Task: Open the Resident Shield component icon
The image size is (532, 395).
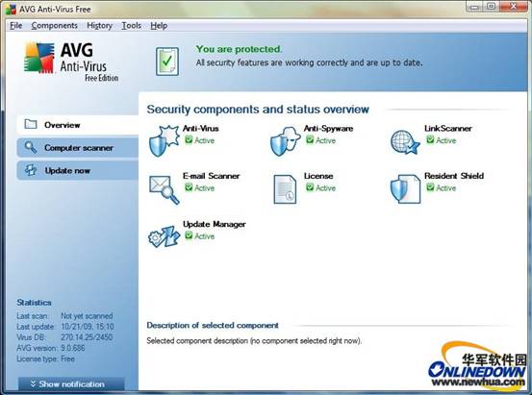Action: 405,189
